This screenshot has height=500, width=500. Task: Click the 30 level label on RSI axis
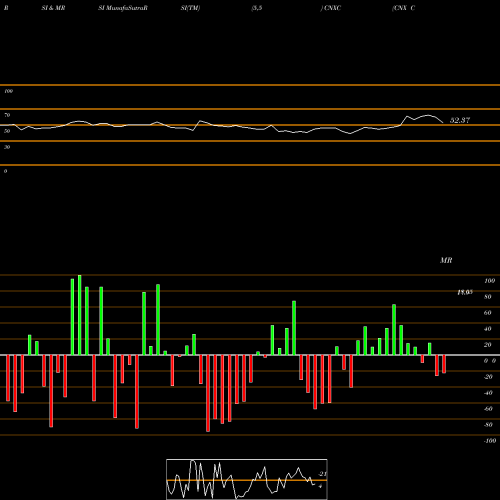(x=7, y=147)
